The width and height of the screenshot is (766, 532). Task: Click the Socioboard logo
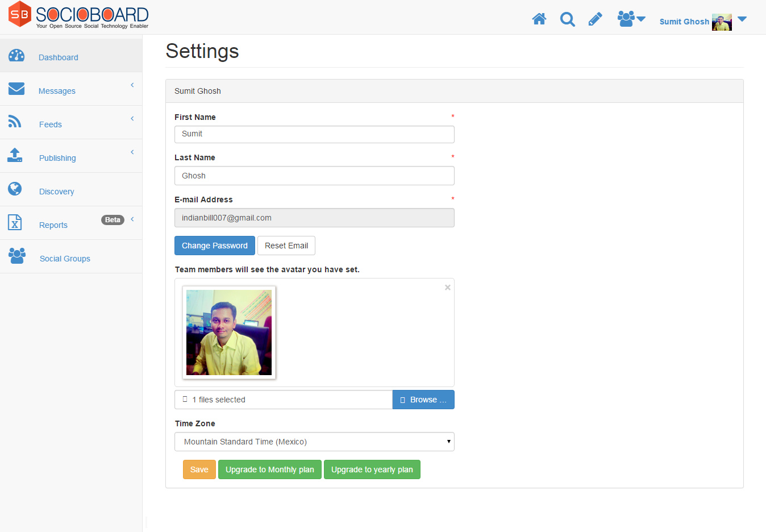coord(78,15)
